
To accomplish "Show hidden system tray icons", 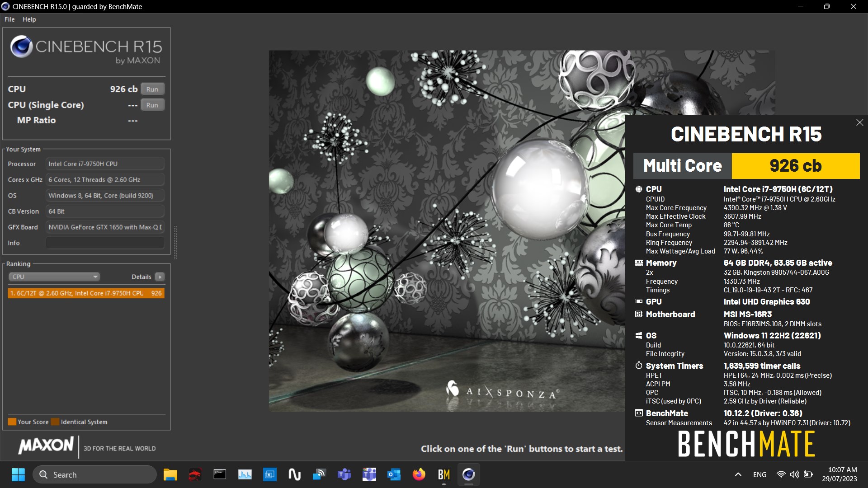I will [738, 474].
